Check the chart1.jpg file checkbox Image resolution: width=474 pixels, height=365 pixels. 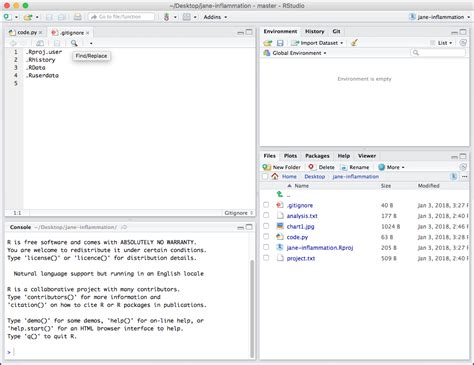click(266, 226)
